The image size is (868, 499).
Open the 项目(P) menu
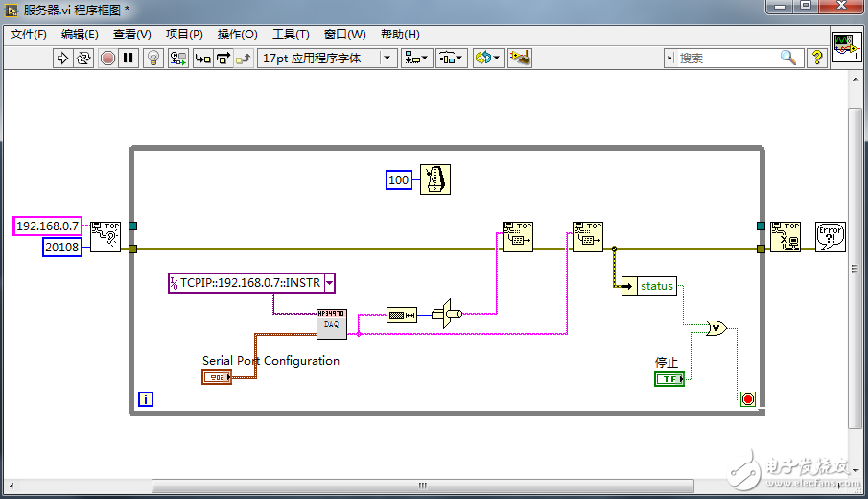coord(184,35)
